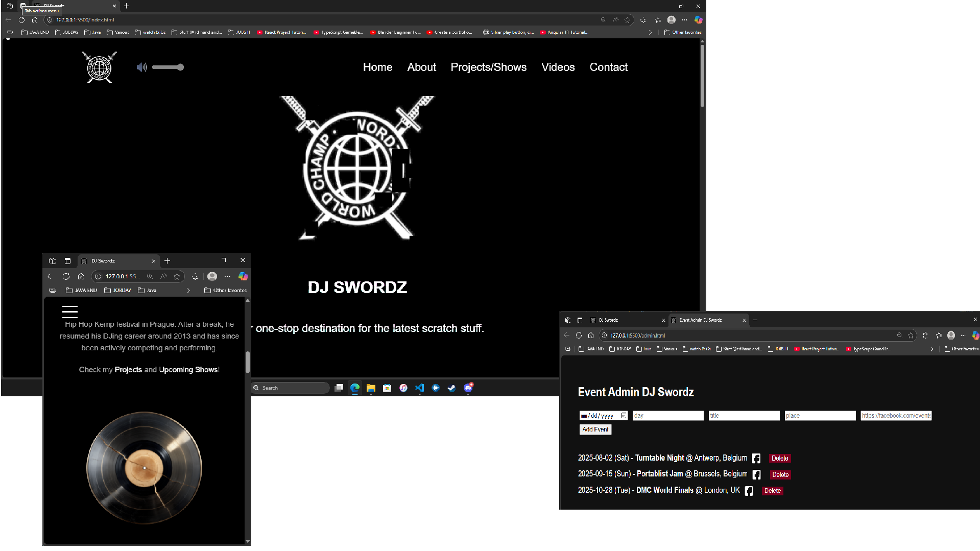Open File Explorer from the taskbar
Viewport: 980px width, 551px height.
point(370,388)
